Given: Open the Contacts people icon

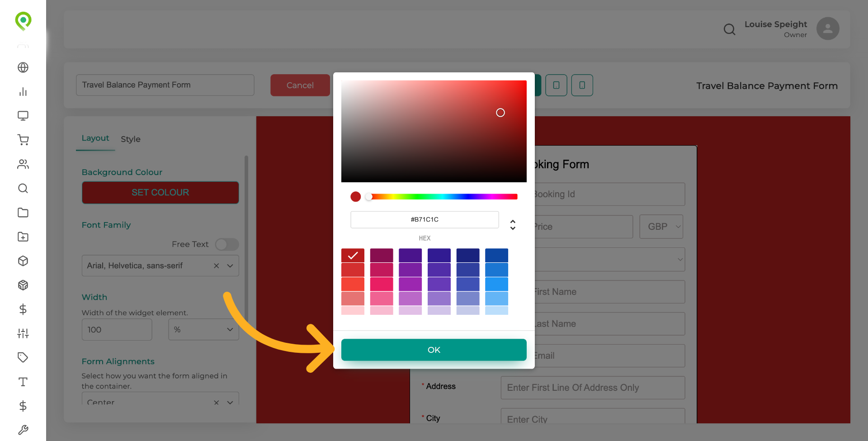Looking at the screenshot, I should pos(23,164).
